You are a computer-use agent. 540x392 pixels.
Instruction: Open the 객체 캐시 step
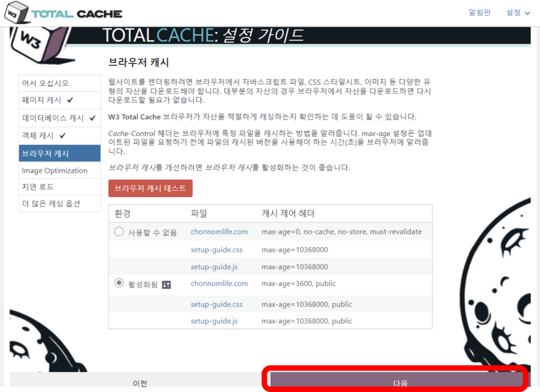pyautogui.click(x=60, y=135)
